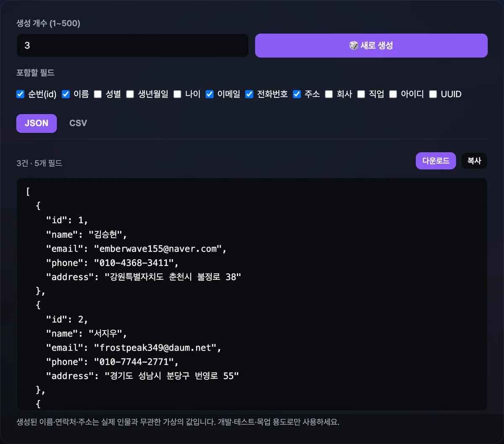504x444 pixels.
Task: Click the 복사 copy button
Action: click(x=474, y=161)
